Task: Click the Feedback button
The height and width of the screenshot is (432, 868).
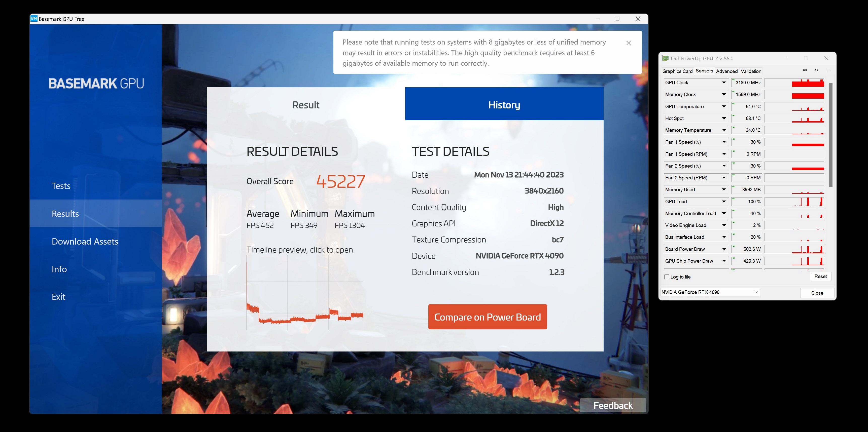Action: tap(613, 405)
